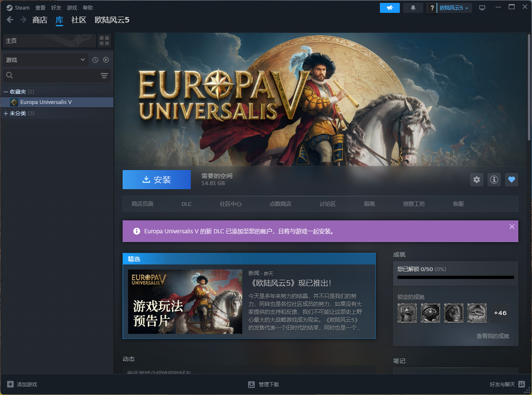Collapse the 收藏夹 folder group

5,91
